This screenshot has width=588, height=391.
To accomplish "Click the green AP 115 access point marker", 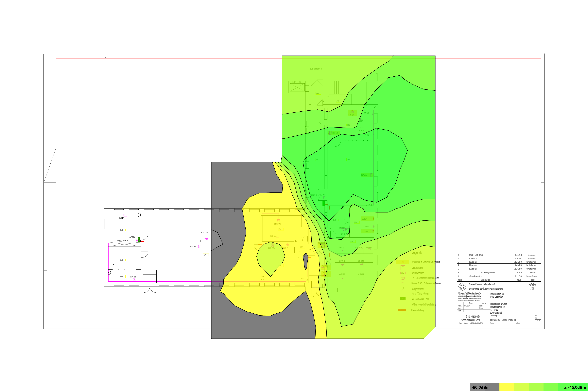I will click(x=139, y=239).
